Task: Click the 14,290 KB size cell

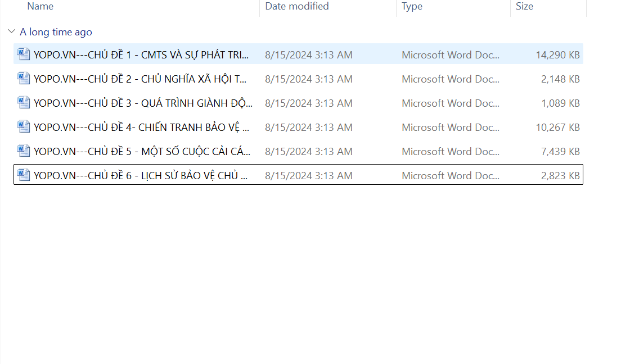Action: (x=557, y=54)
